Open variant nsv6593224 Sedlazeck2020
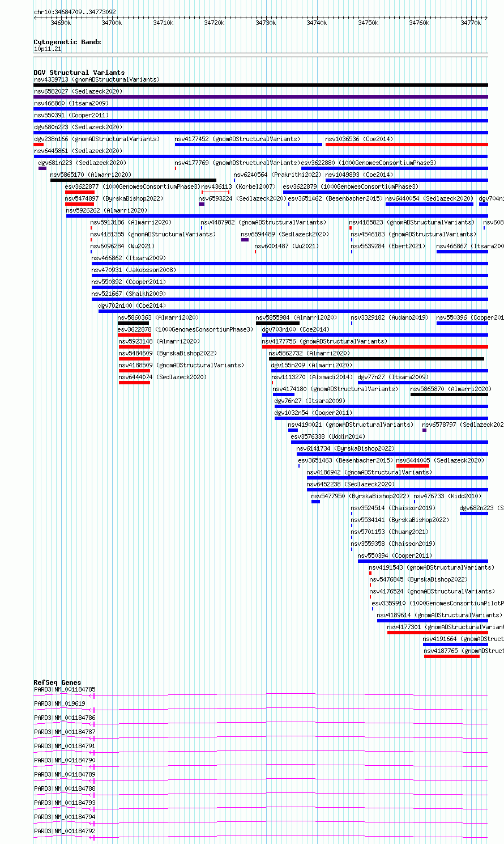The width and height of the screenshot is (504, 844). tap(242, 198)
